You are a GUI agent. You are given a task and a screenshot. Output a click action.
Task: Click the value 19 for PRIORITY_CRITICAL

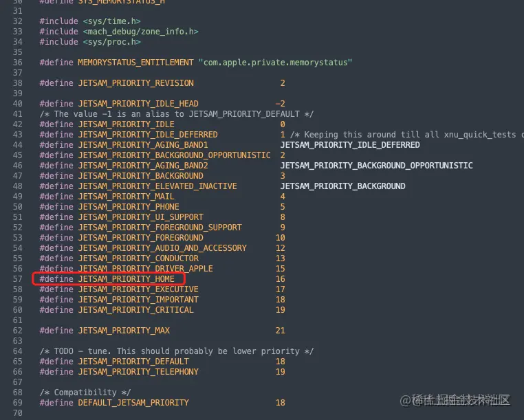pyautogui.click(x=281, y=310)
